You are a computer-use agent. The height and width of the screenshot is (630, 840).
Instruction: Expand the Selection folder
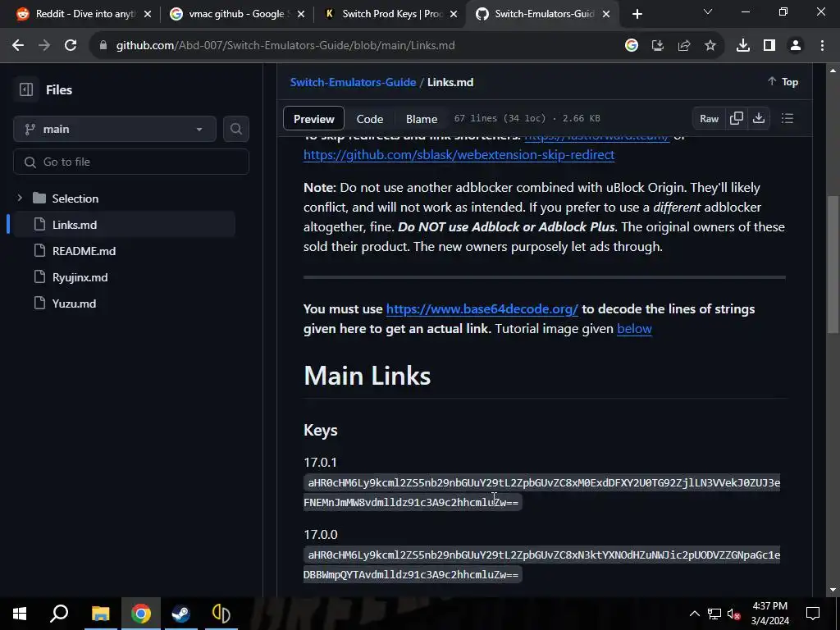pos(20,199)
